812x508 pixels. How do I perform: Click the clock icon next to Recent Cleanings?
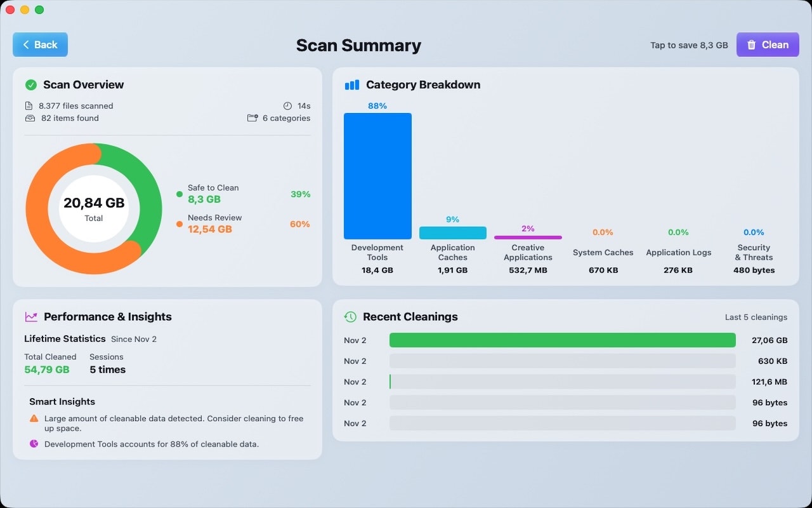pos(350,316)
